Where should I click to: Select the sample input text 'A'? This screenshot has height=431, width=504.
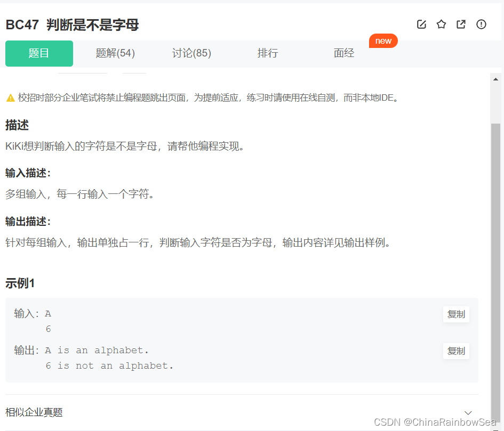click(48, 313)
